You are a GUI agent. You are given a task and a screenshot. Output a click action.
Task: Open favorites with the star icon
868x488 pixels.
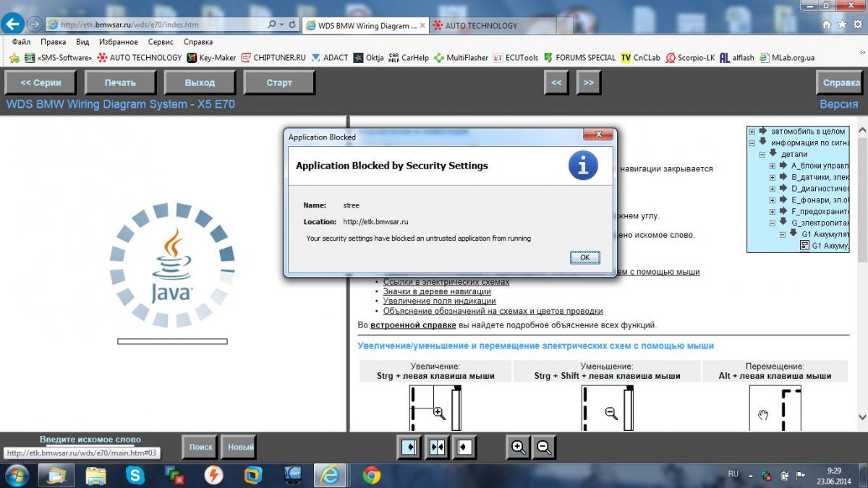[x=842, y=25]
